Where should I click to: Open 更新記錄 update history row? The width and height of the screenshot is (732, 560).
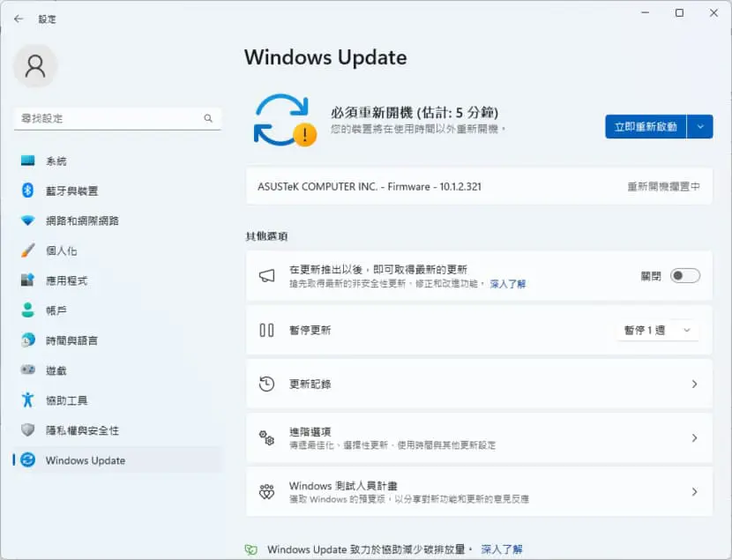pos(479,385)
